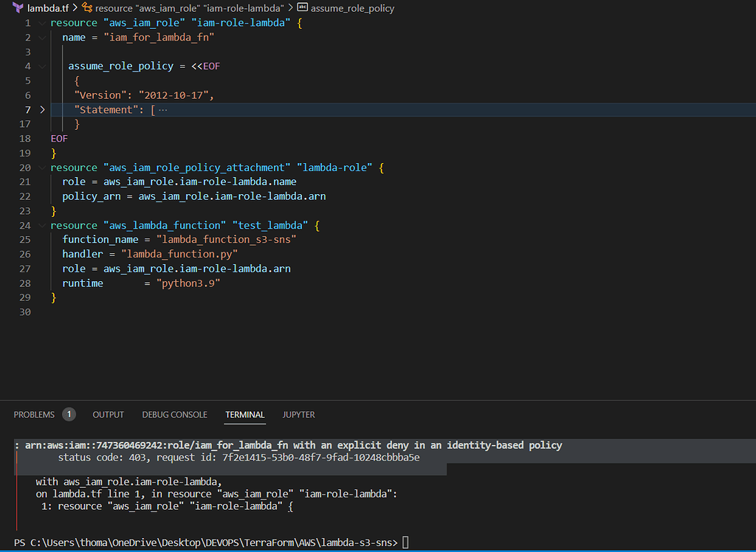Open the lambda.tf breadcrumb dropdown
The image size is (756, 552).
(47, 8)
